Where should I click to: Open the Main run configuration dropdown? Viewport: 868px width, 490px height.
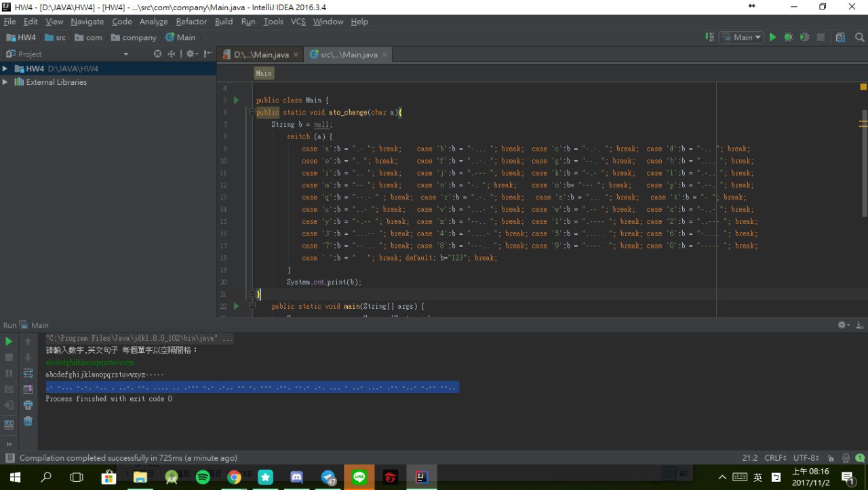743,37
